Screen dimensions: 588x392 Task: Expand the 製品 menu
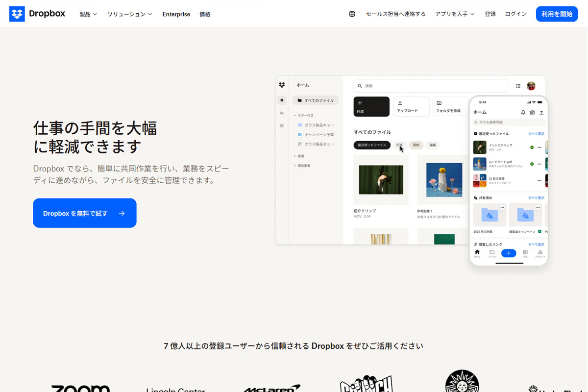point(88,14)
